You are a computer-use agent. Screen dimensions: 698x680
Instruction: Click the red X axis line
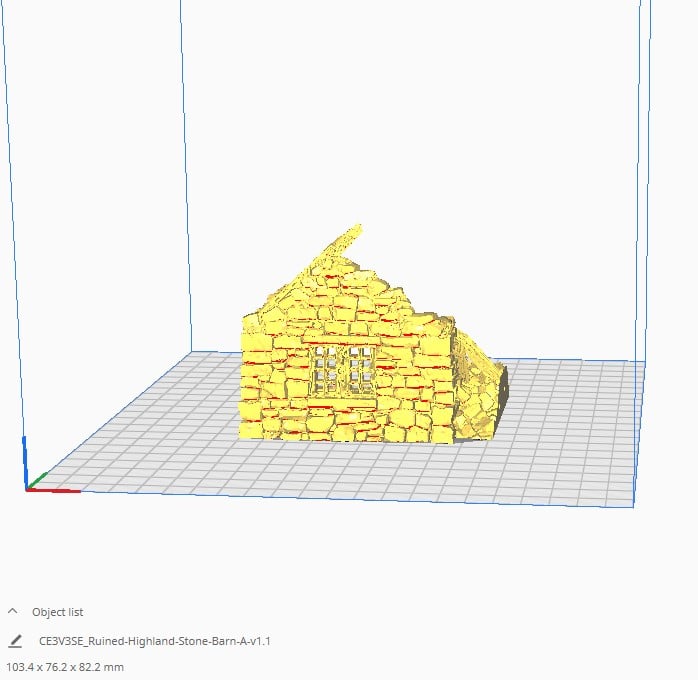click(53, 490)
